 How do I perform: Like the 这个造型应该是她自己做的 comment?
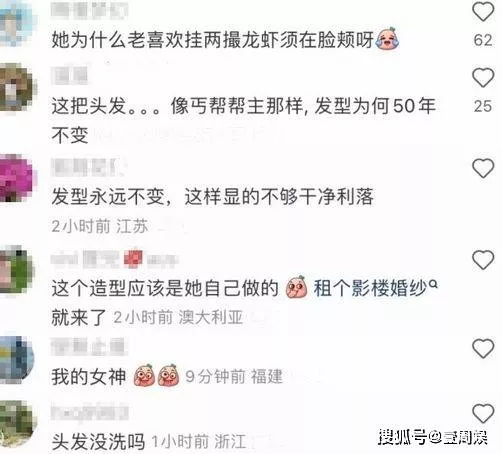coord(483,260)
